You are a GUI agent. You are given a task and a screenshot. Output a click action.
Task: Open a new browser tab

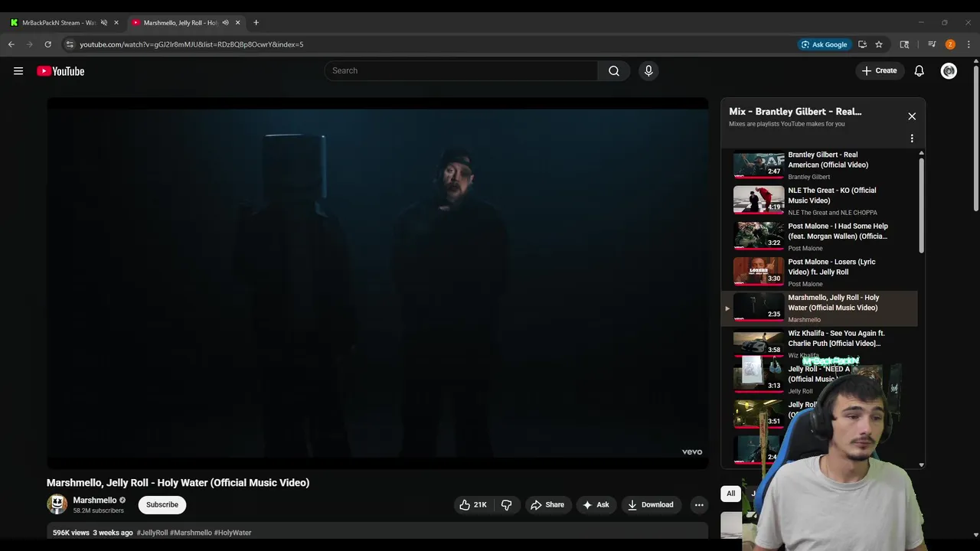pyautogui.click(x=256, y=22)
